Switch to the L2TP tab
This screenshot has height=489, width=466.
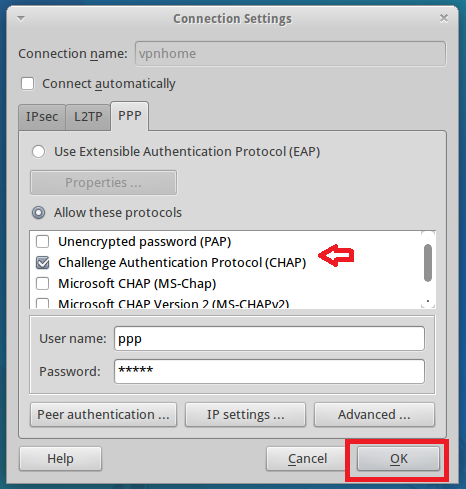(88, 117)
